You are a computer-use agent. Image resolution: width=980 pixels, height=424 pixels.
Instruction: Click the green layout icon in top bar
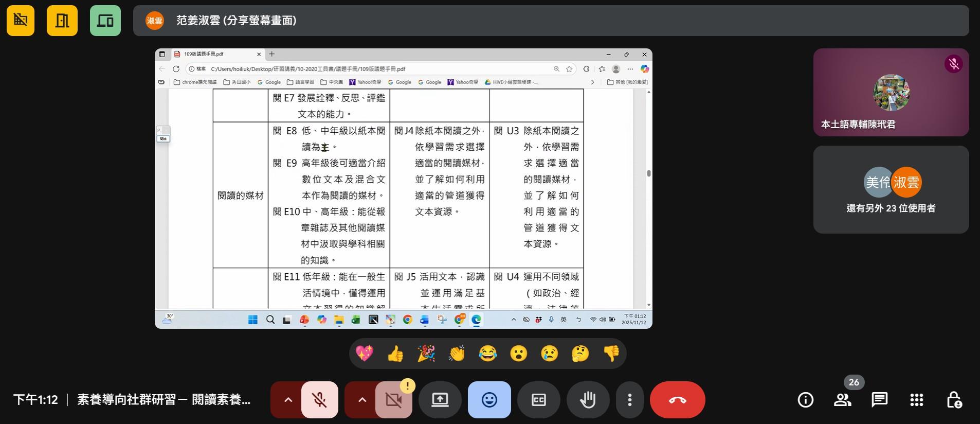pos(105,21)
